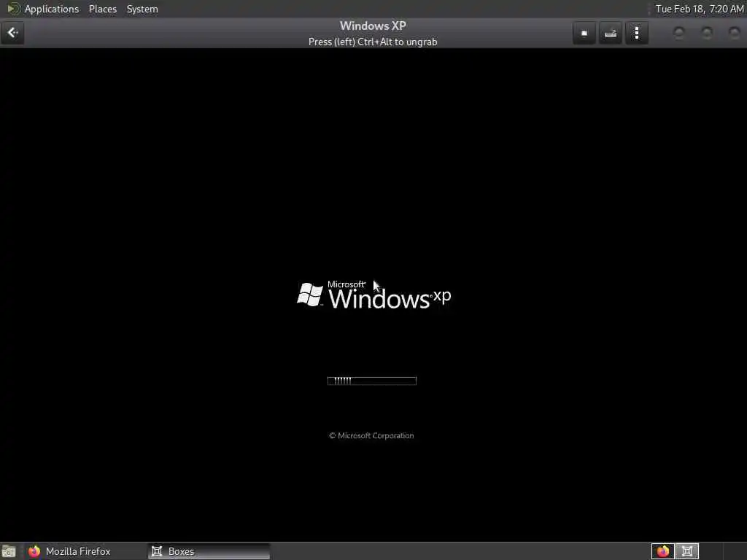Open the keyboard shortcuts send-keys menu
This screenshot has width=747, height=560.
(611, 33)
